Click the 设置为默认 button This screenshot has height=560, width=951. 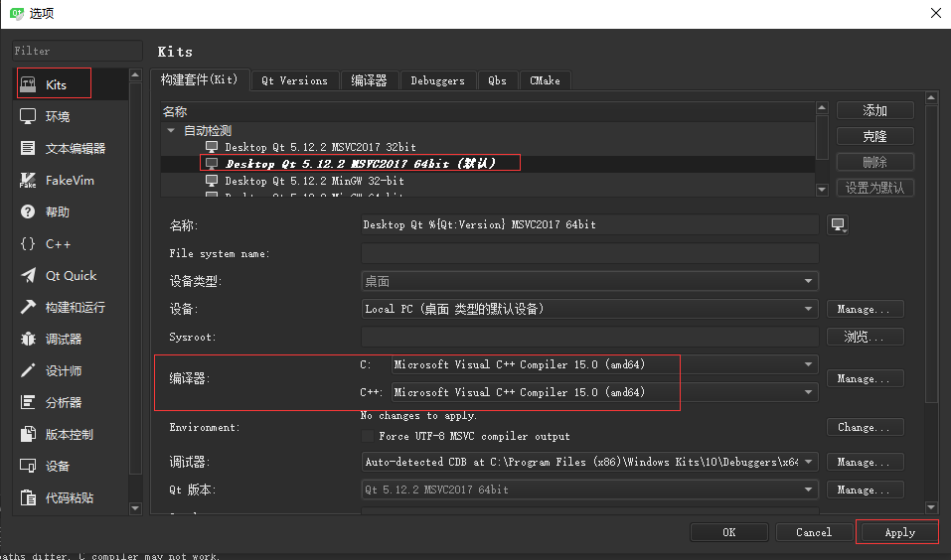[874, 188]
